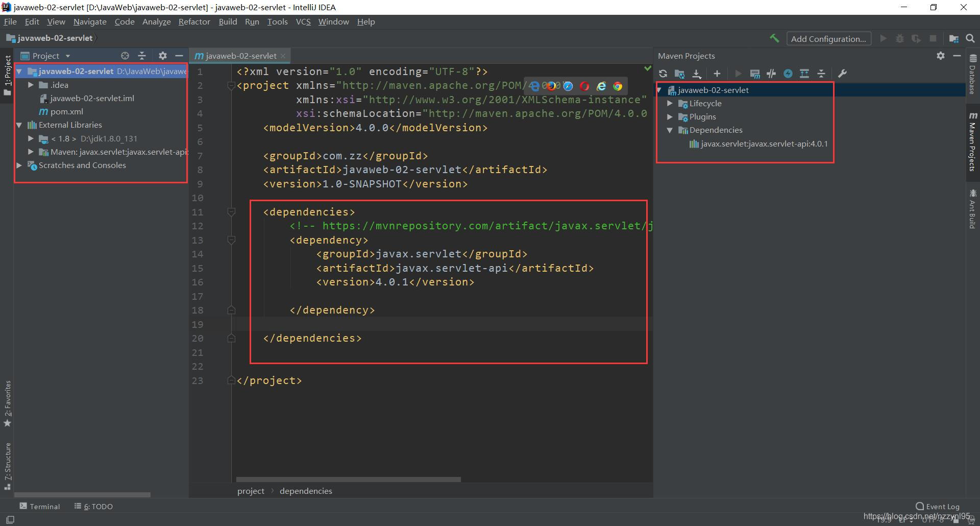
Task: Open the Refactor menu
Action: pyautogui.click(x=194, y=22)
